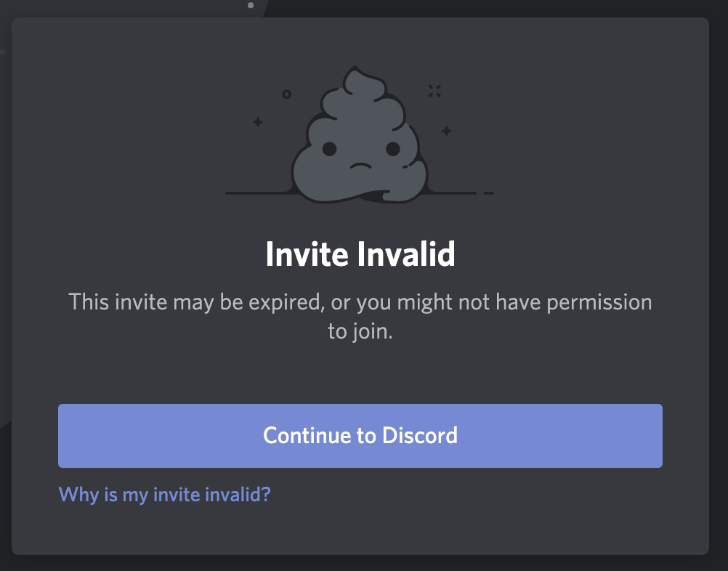Click the small gray dot above the dialog
This screenshot has height=571, width=728.
[x=251, y=5]
